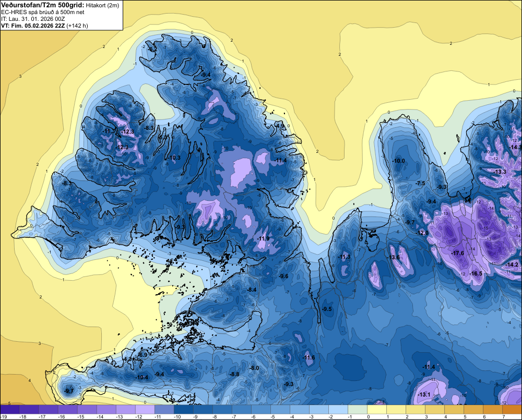
Task: Click the 0 legend scale label
Action: click(368, 417)
